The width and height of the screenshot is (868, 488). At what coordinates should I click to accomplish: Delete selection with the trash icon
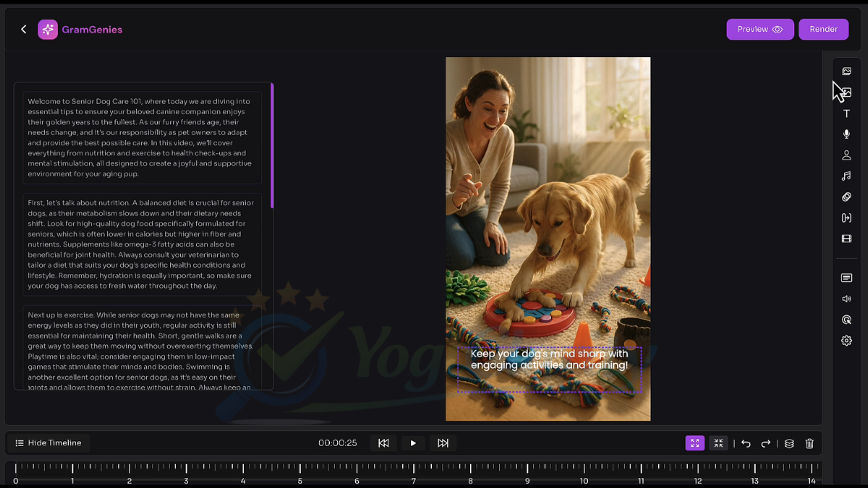coord(809,443)
